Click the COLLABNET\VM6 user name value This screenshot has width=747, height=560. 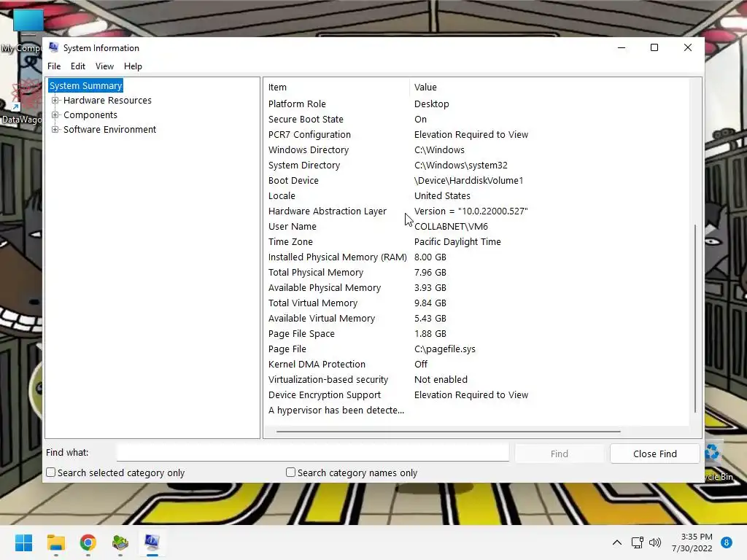click(451, 226)
